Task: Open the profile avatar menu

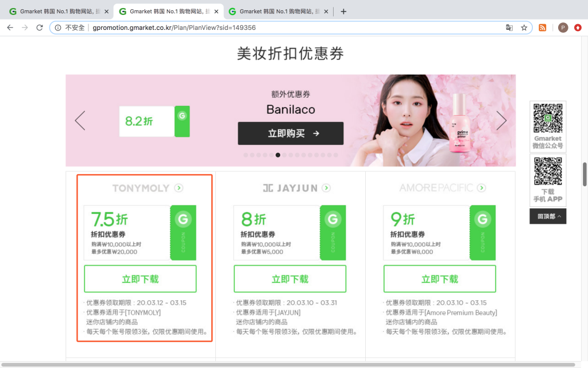Action: [x=563, y=28]
